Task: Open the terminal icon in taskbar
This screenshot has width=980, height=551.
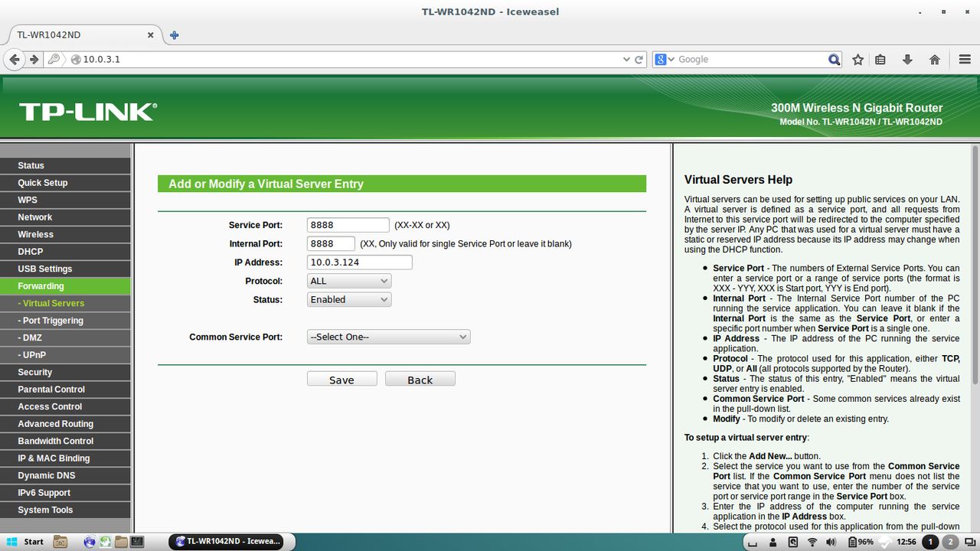Action: pyautogui.click(x=137, y=542)
